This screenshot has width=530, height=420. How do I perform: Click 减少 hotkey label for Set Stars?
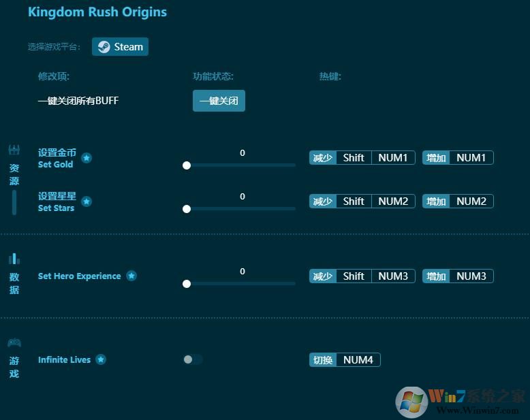[323, 201]
